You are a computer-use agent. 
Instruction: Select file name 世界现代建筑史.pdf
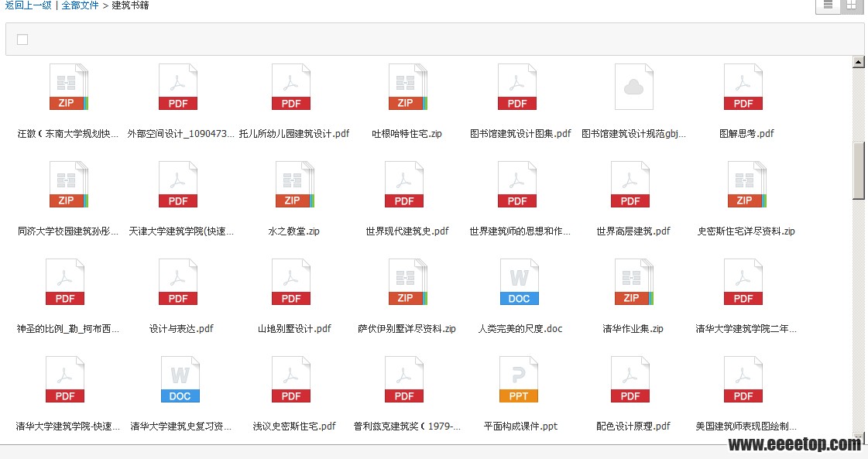[407, 231]
